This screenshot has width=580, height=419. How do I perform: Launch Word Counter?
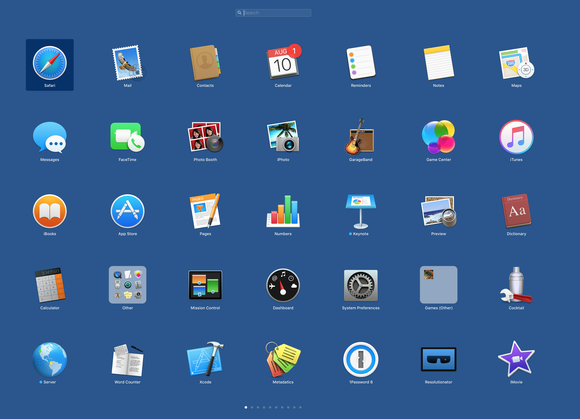[x=128, y=360]
